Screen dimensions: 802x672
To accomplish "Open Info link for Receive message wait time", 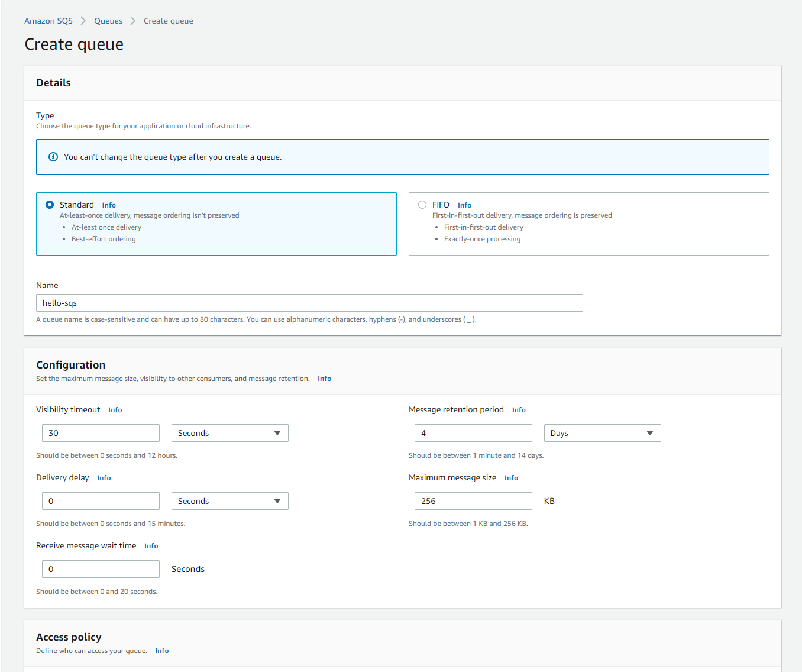I will (151, 546).
